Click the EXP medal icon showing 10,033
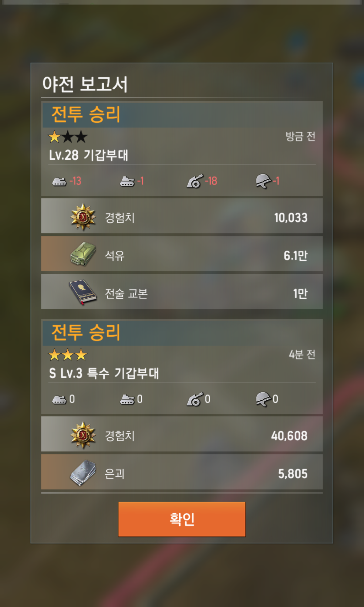Screen dimensions: 364x607 [83, 217]
